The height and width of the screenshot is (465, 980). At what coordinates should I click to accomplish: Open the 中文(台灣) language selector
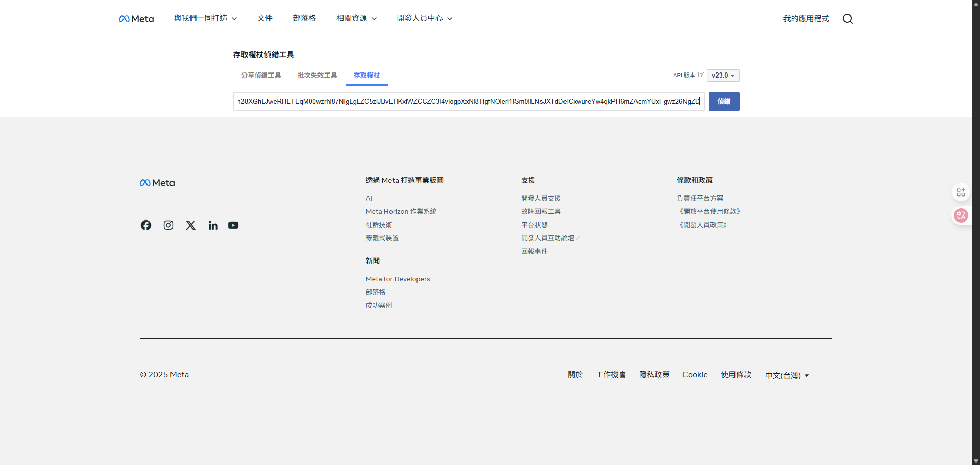pyautogui.click(x=786, y=375)
